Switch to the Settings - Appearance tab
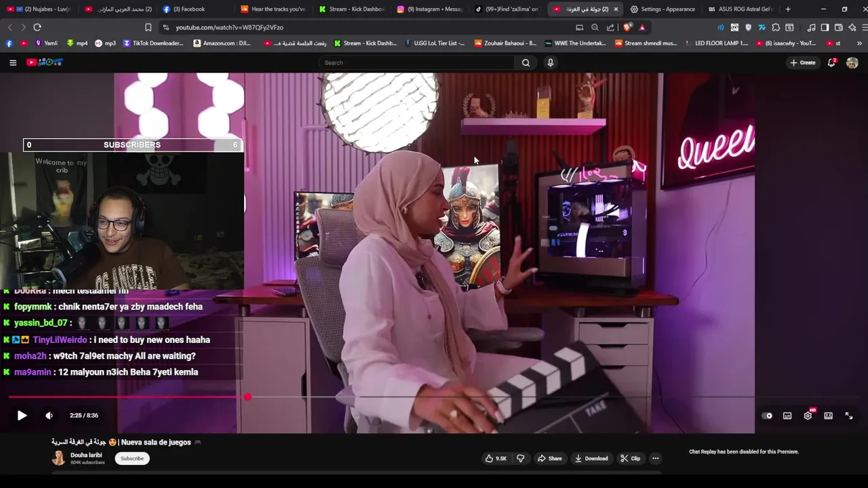Image resolution: width=868 pixels, height=488 pixels. [665, 9]
